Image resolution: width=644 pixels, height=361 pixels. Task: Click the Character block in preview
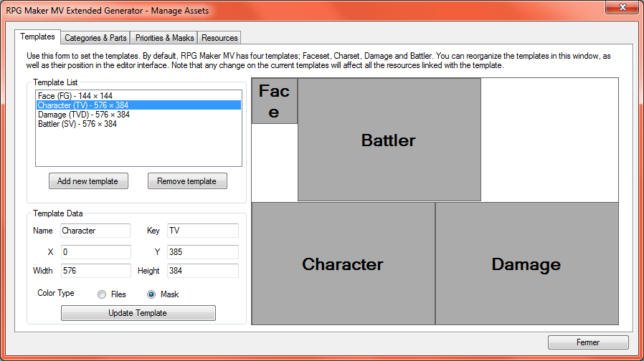click(343, 264)
